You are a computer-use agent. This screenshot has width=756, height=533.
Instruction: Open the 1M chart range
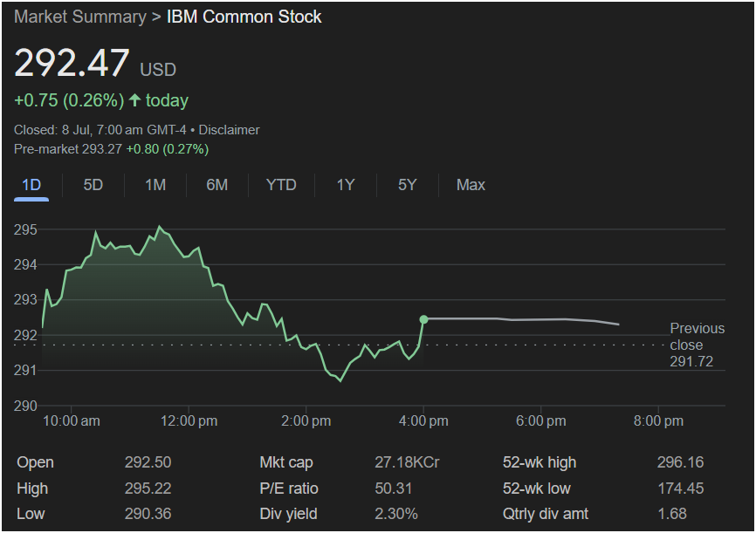[155, 185]
